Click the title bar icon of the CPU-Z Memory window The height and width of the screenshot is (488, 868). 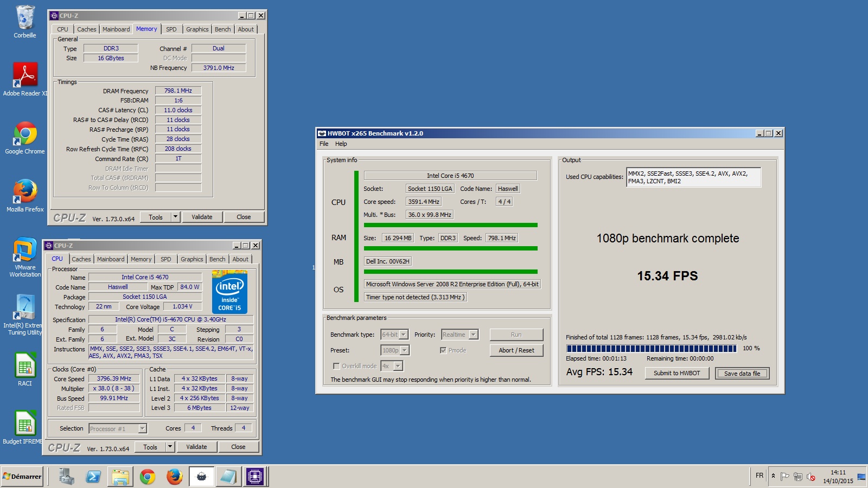[54, 16]
